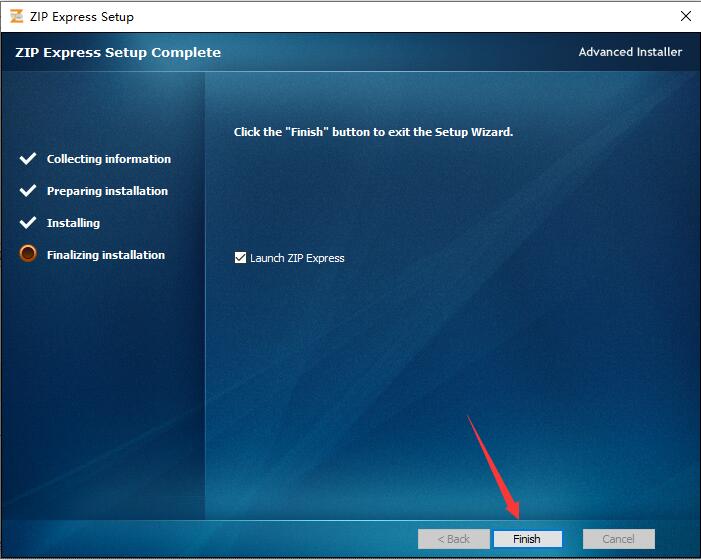Image resolution: width=701 pixels, height=560 pixels.
Task: Click the Preparing installation checkmark icon
Action: (x=28, y=191)
